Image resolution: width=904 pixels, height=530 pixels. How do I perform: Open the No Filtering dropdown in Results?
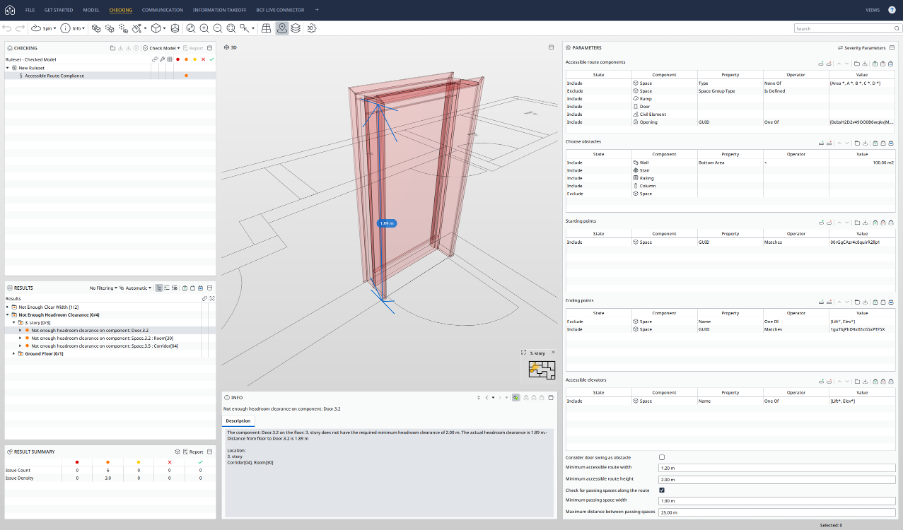102,287
